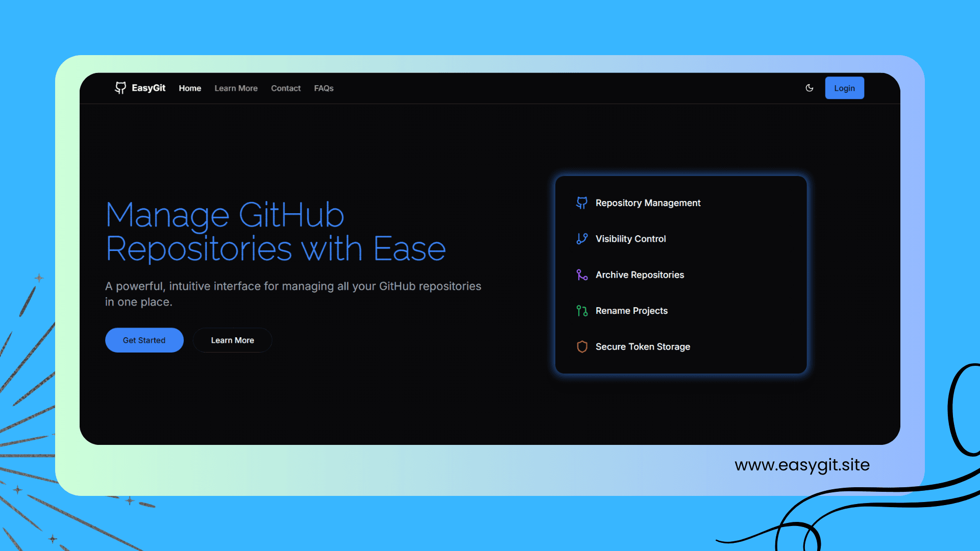The height and width of the screenshot is (551, 980).
Task: Go to Learn More in the navbar
Action: pyautogui.click(x=236, y=88)
